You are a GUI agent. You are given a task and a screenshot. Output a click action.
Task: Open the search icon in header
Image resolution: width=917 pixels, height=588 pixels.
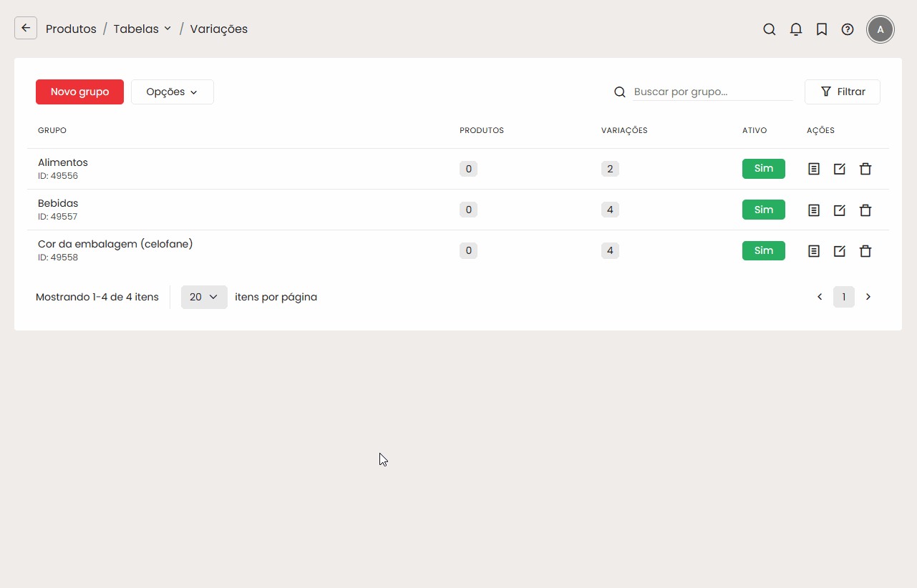pyautogui.click(x=770, y=29)
